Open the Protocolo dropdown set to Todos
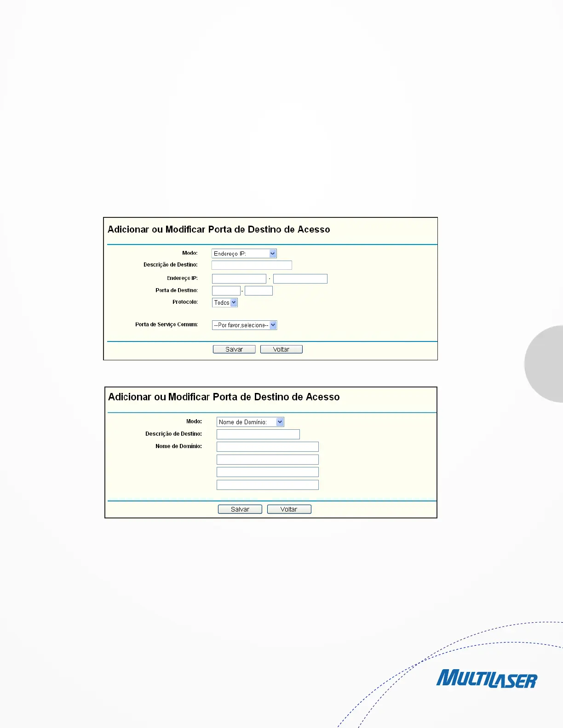The image size is (563, 728). (x=225, y=302)
